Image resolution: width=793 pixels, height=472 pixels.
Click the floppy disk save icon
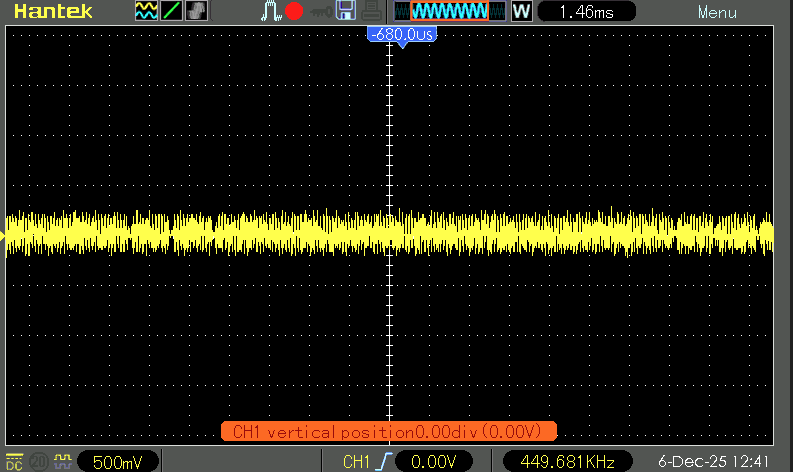[x=346, y=12]
